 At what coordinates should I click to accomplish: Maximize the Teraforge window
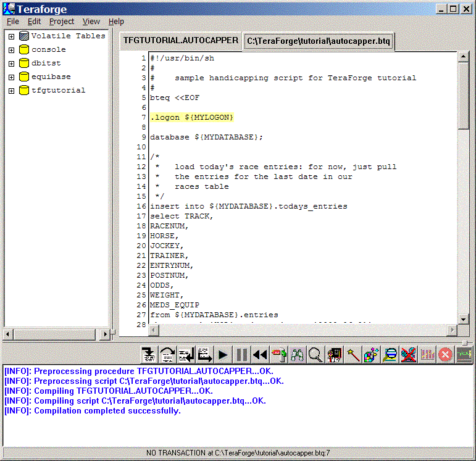click(x=453, y=9)
